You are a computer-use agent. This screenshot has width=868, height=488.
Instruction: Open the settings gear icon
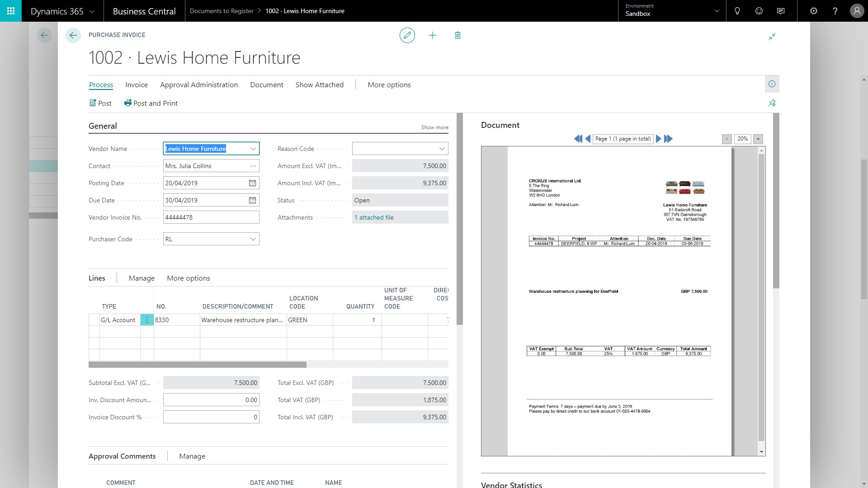coord(814,11)
